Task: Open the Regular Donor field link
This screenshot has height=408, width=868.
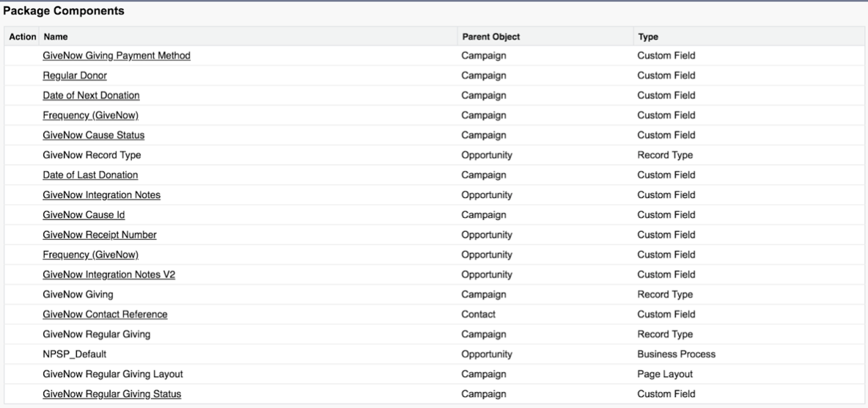Action: [x=75, y=76]
